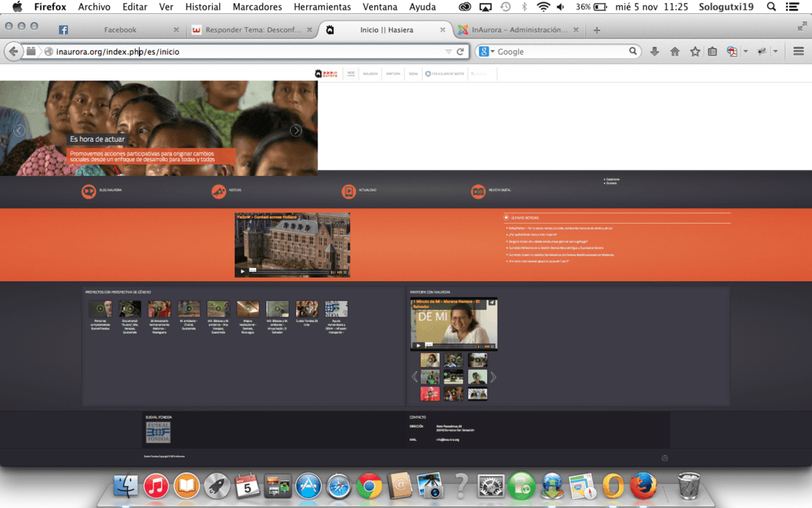The image size is (812, 508).
Task: Click the Firefox back arrow button
Action: pos(13,51)
